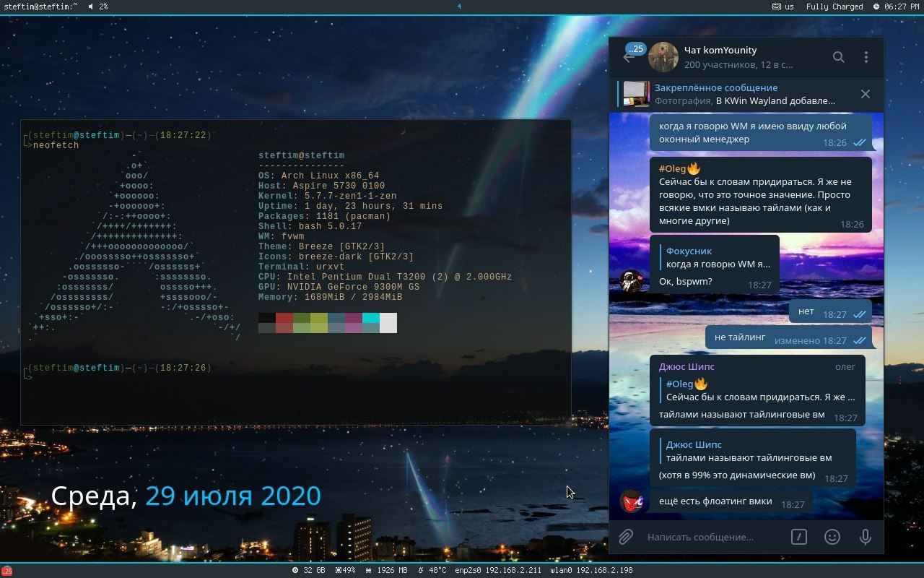Image resolution: width=924 pixels, height=578 pixels.
Task: Click the 'Fully Charged' battery status
Action: 834,6
